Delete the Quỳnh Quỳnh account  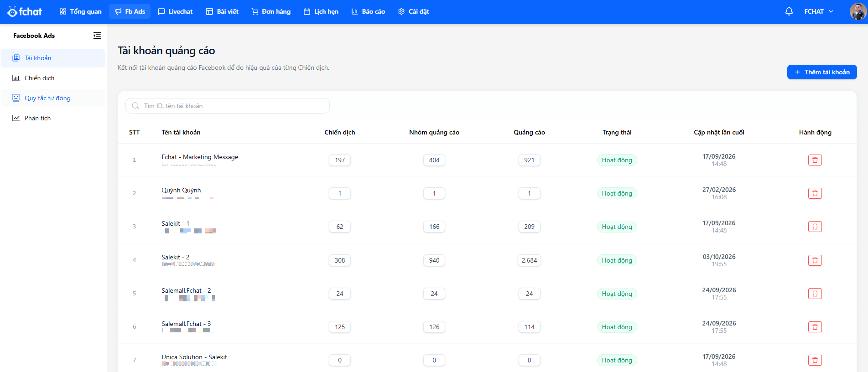[815, 193]
